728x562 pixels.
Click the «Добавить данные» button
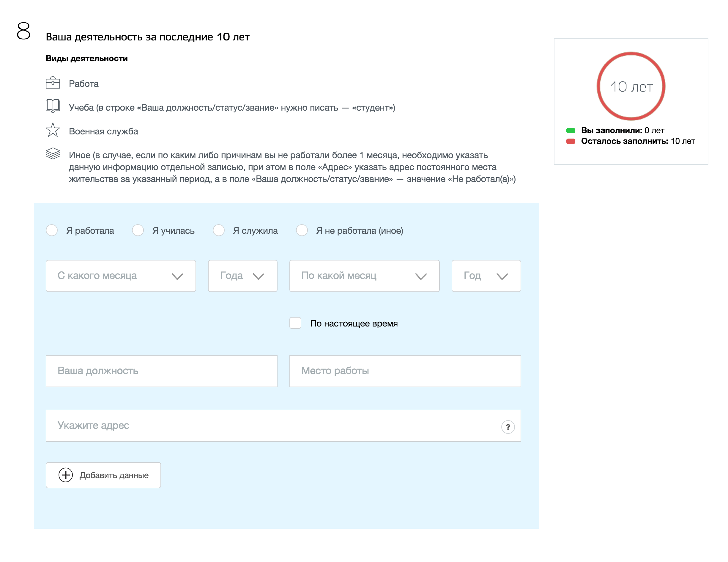(x=103, y=475)
